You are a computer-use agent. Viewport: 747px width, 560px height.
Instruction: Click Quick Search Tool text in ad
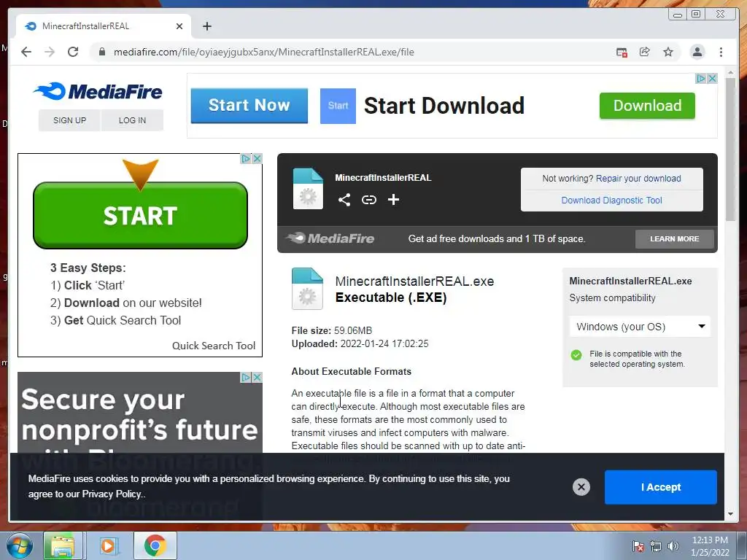tap(214, 346)
